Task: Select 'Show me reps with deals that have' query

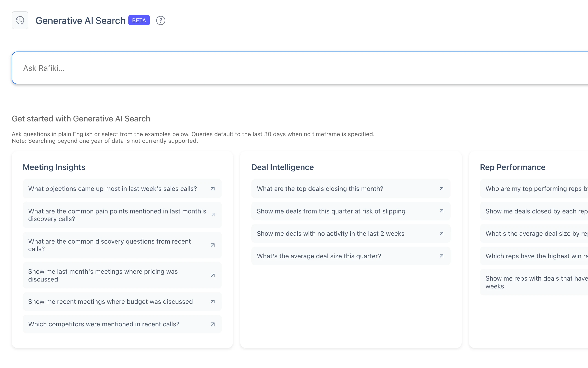Action: tap(534, 282)
